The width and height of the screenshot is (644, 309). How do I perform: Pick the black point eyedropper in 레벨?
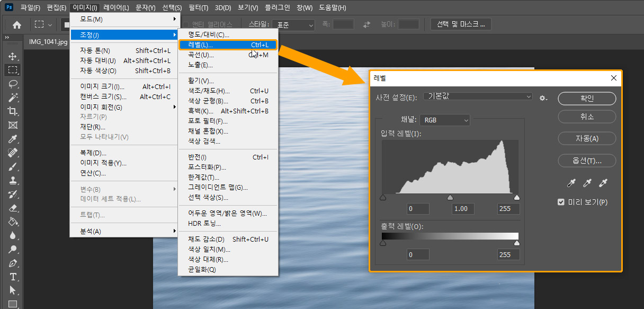click(571, 183)
